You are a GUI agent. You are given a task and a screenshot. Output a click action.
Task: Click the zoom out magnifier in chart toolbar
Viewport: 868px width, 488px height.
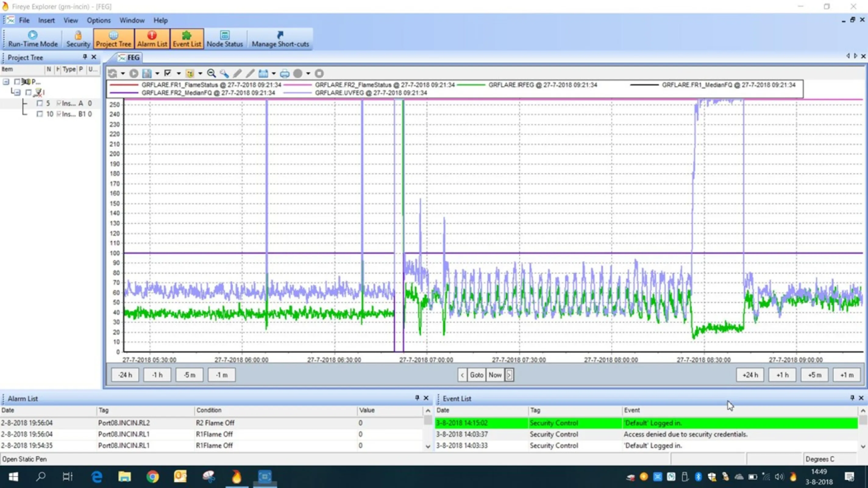211,73
